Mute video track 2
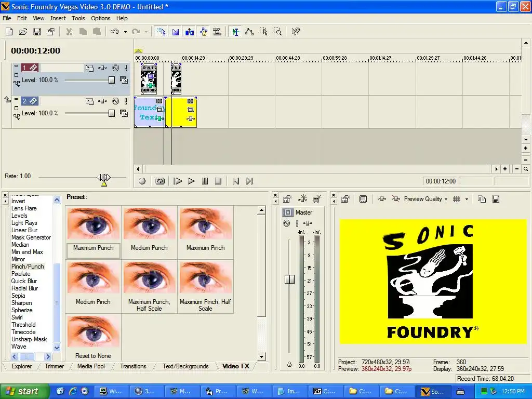Viewport: 532px width, 399px height. pos(116,101)
